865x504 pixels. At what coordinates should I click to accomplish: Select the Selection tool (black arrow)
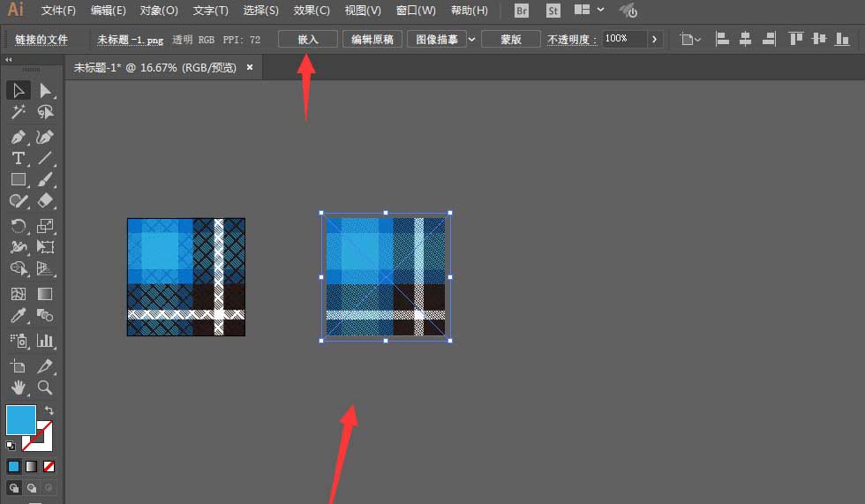pyautogui.click(x=19, y=90)
